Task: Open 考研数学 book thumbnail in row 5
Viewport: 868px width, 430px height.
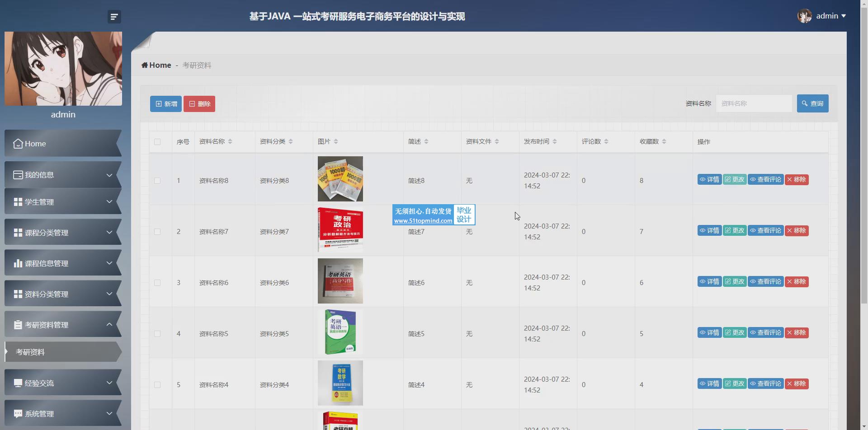Action: 340,383
